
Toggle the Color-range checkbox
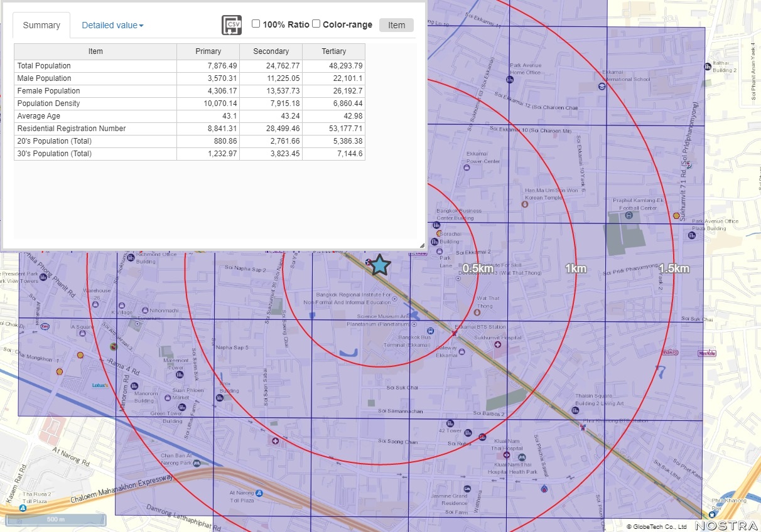(x=316, y=24)
